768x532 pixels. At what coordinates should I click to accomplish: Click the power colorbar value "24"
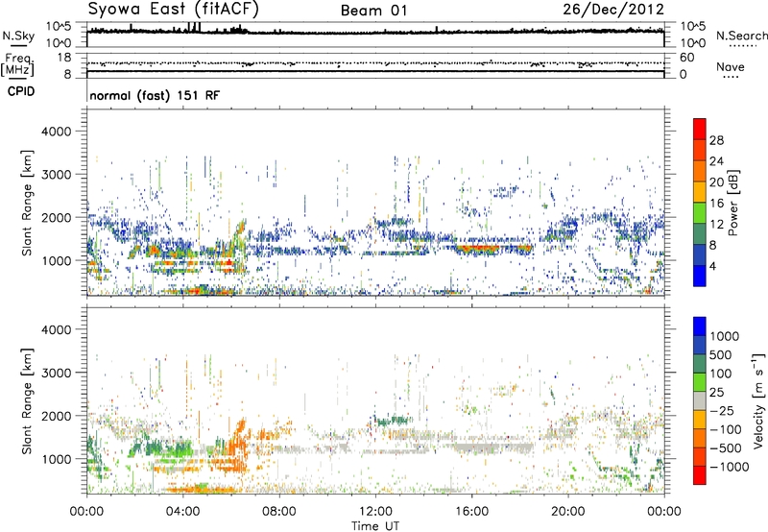[x=716, y=161]
